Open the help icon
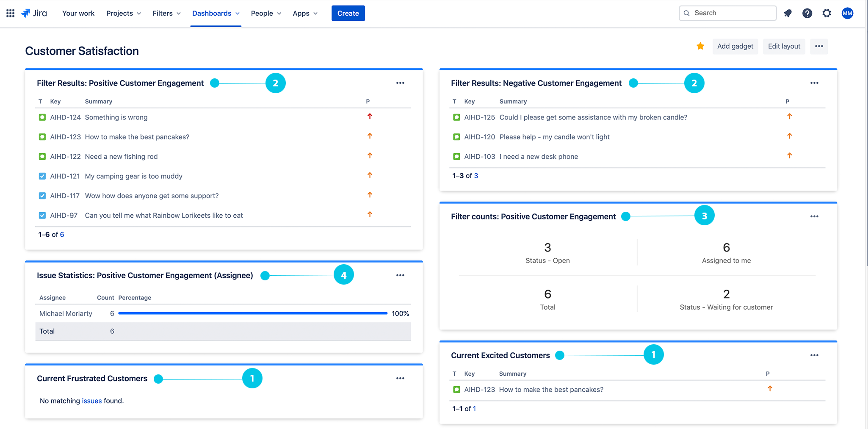This screenshot has width=868, height=429. [x=807, y=13]
